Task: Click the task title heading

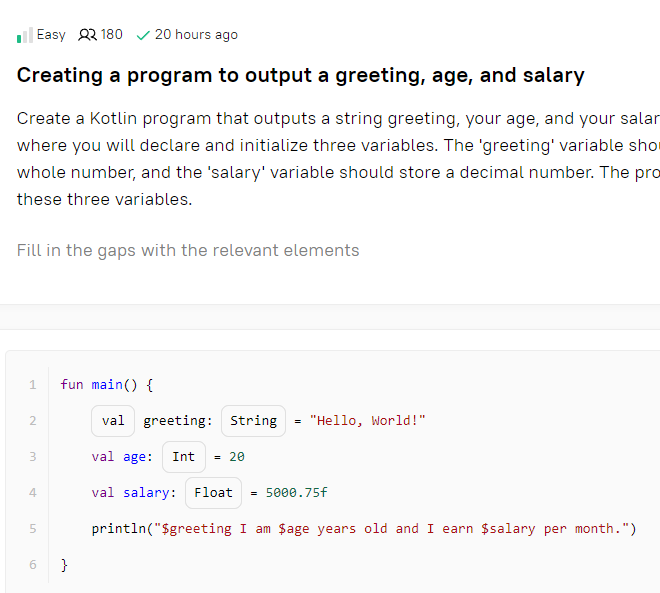Action: (301, 76)
